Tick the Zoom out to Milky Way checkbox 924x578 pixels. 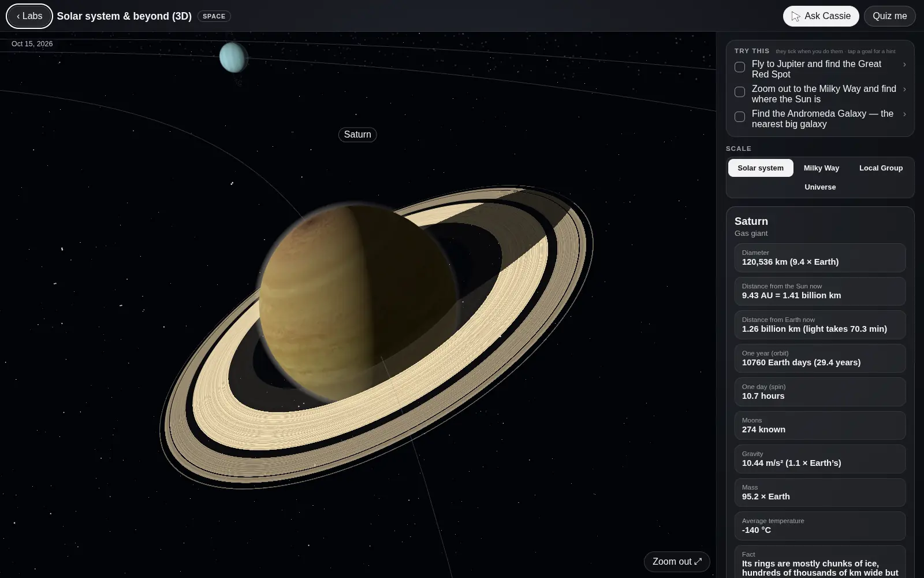pos(740,92)
